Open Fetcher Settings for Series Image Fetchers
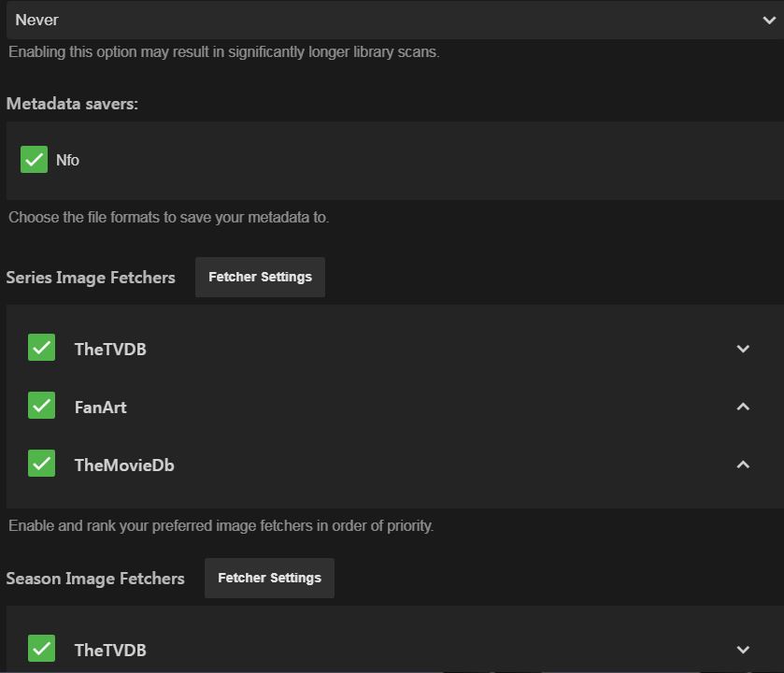 [260, 278]
